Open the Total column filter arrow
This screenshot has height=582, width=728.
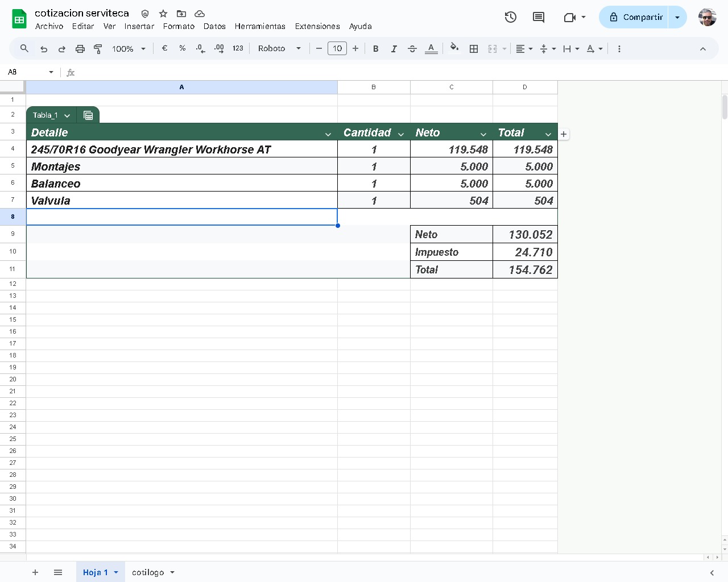(548, 134)
